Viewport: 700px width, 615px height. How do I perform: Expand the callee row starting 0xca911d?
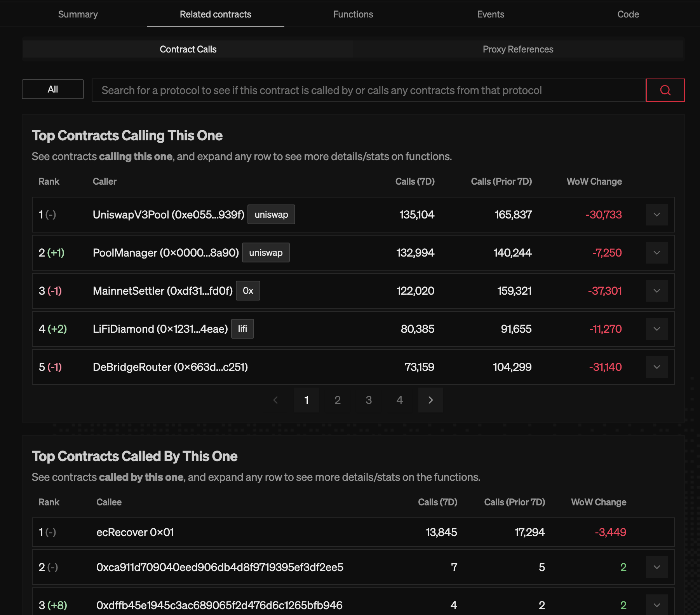tap(656, 567)
